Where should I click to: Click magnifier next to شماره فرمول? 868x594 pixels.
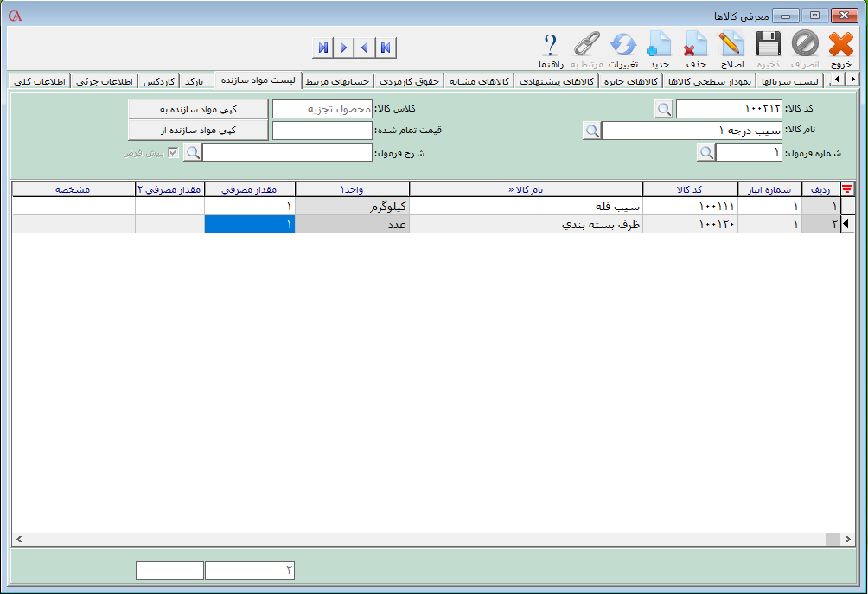[706, 152]
